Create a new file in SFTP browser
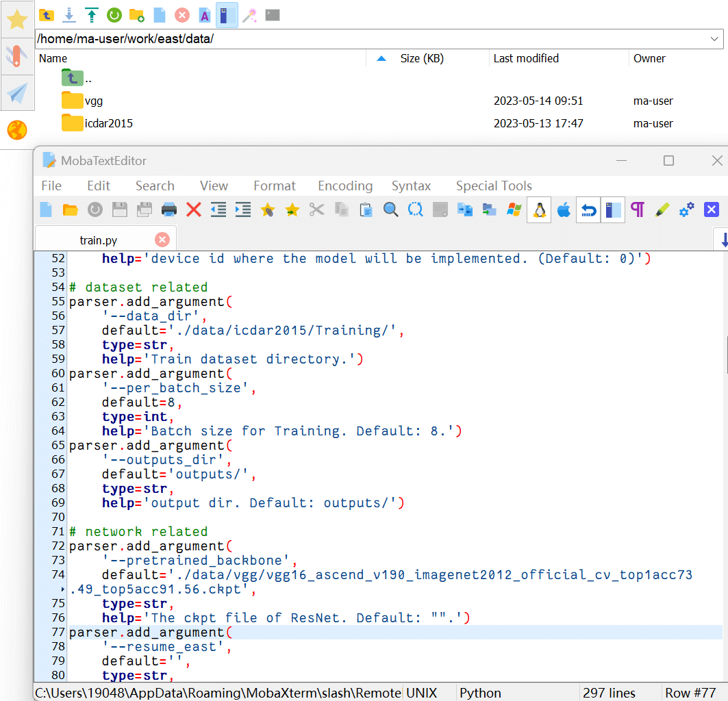Viewport: 728px width, 701px height. click(x=160, y=15)
